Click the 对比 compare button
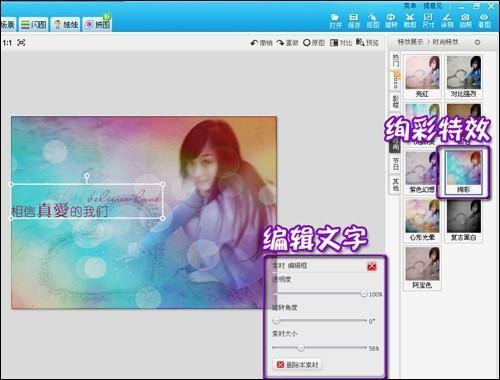Viewport: 500px width, 380px height. click(341, 43)
